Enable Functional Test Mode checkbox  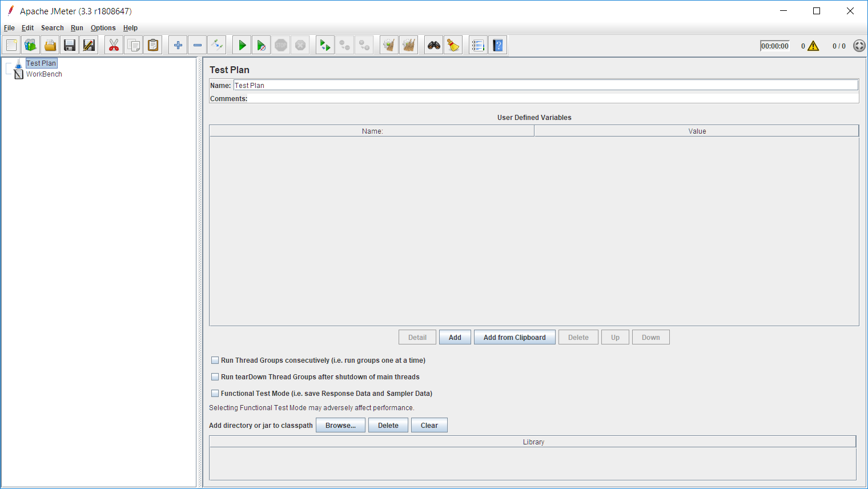[x=215, y=394]
